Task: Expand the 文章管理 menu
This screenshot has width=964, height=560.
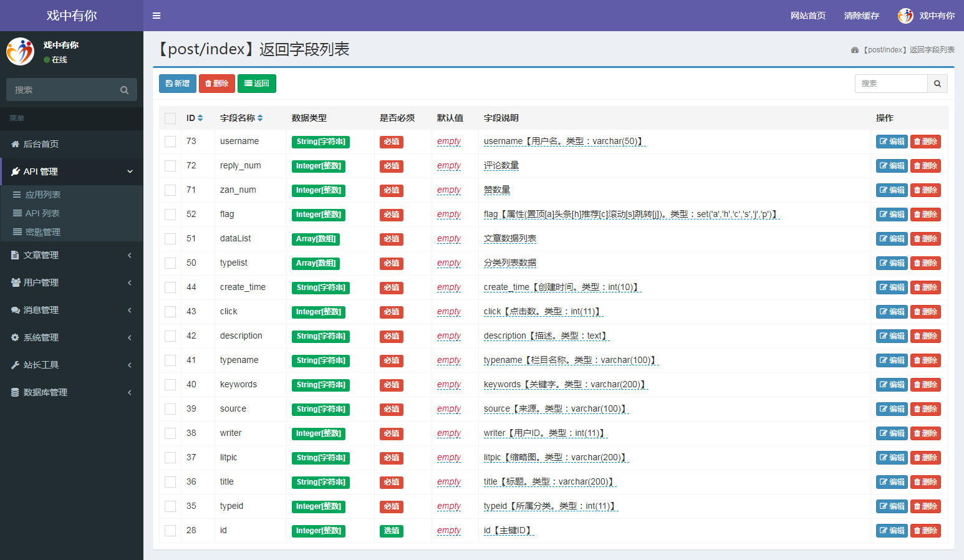Action: tap(72, 255)
